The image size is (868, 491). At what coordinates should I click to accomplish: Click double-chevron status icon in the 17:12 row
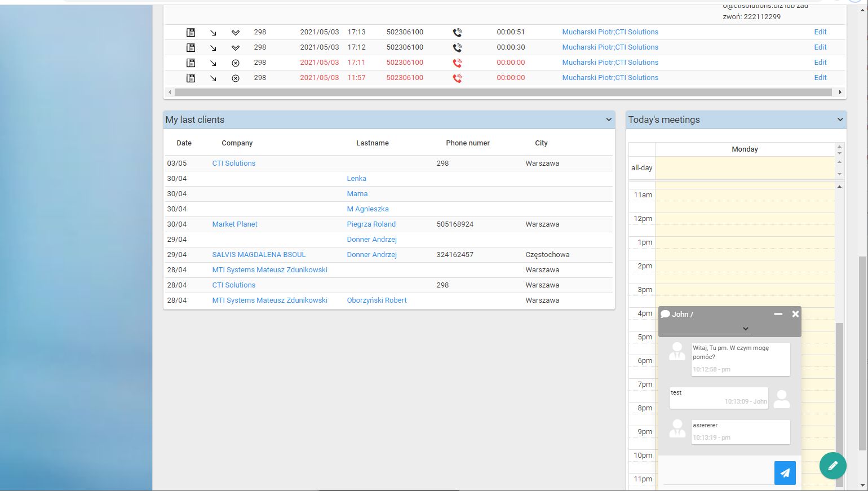coord(236,48)
